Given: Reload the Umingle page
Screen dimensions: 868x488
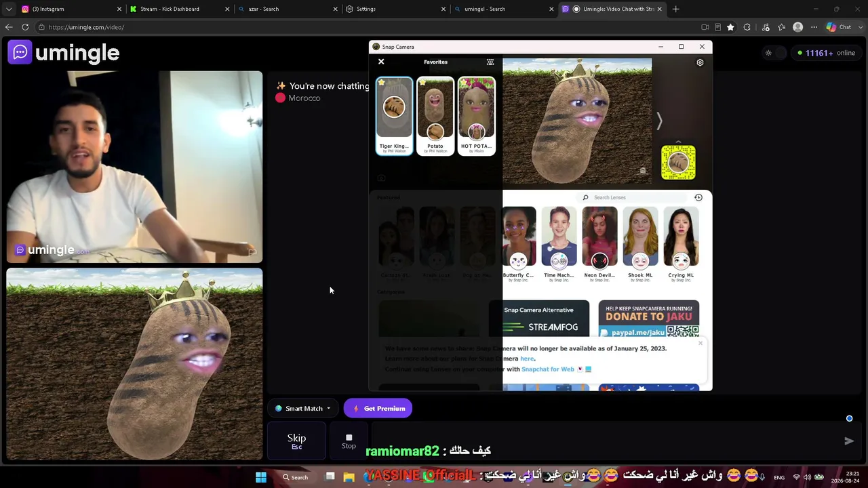Looking at the screenshot, I should coord(25,27).
